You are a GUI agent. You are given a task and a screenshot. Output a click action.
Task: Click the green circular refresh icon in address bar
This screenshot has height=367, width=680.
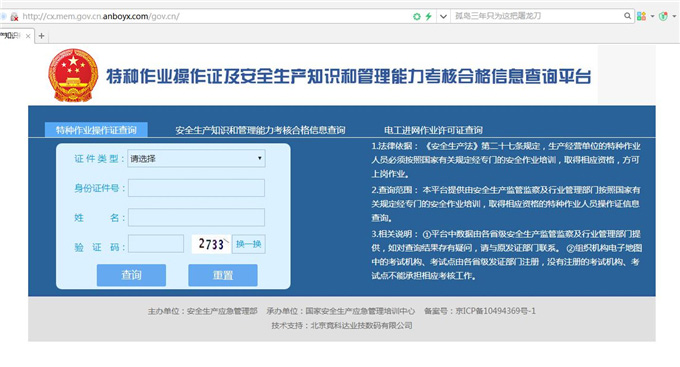417,16
